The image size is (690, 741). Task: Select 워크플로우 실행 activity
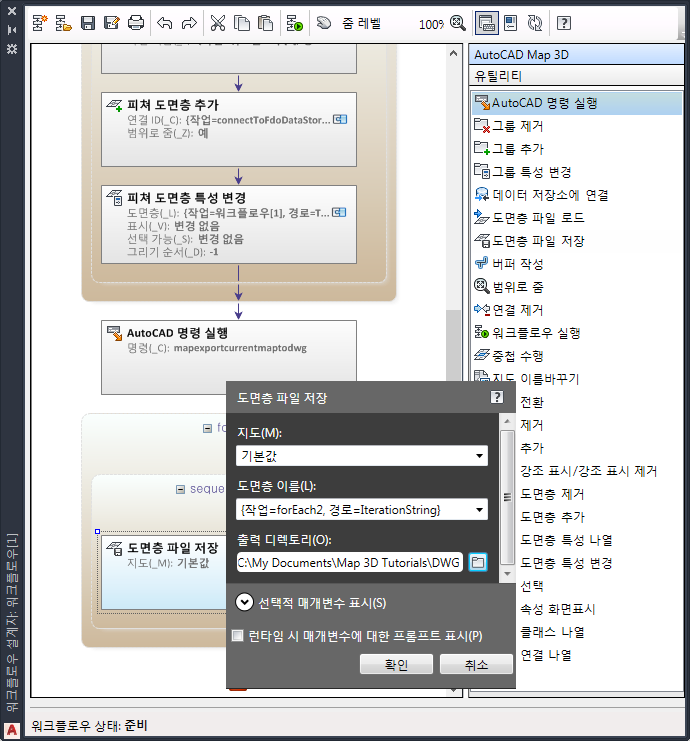tap(577, 333)
